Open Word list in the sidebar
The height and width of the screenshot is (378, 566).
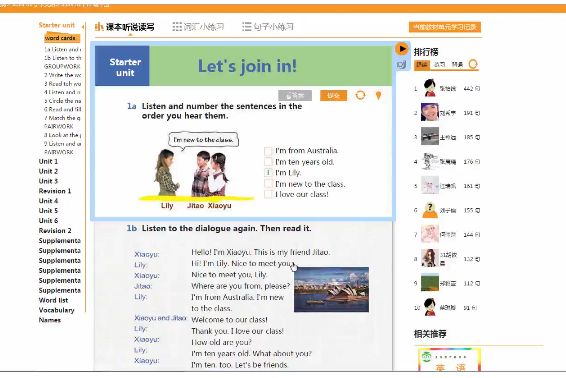[53, 300]
